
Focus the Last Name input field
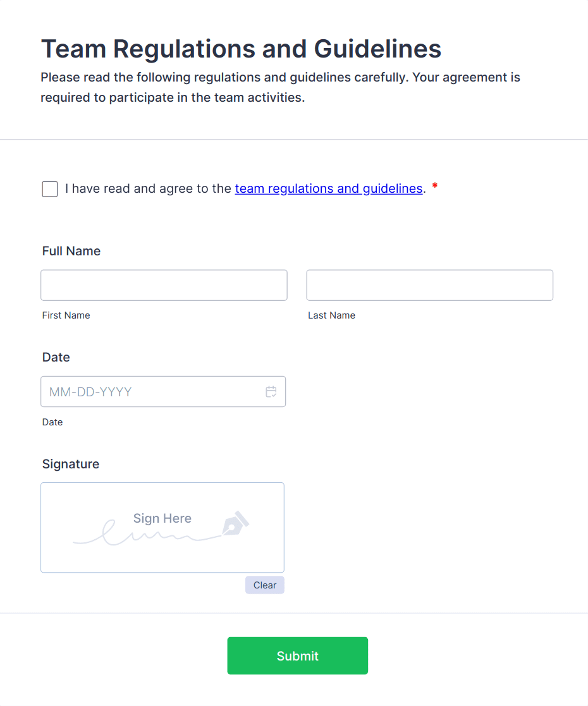429,285
